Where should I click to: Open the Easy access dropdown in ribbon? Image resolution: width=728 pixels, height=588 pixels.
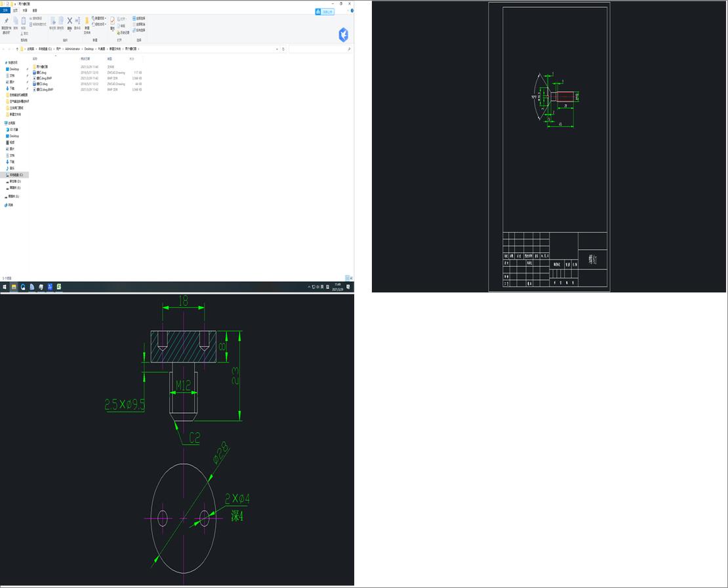tap(99, 24)
